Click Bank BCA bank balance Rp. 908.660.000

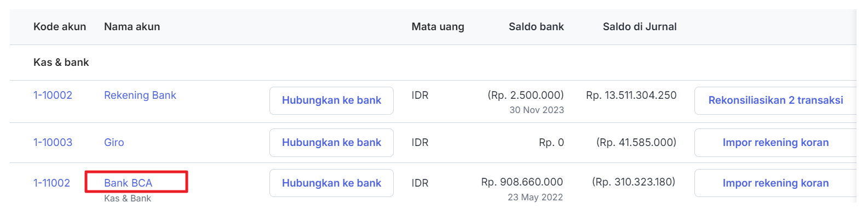tap(522, 182)
